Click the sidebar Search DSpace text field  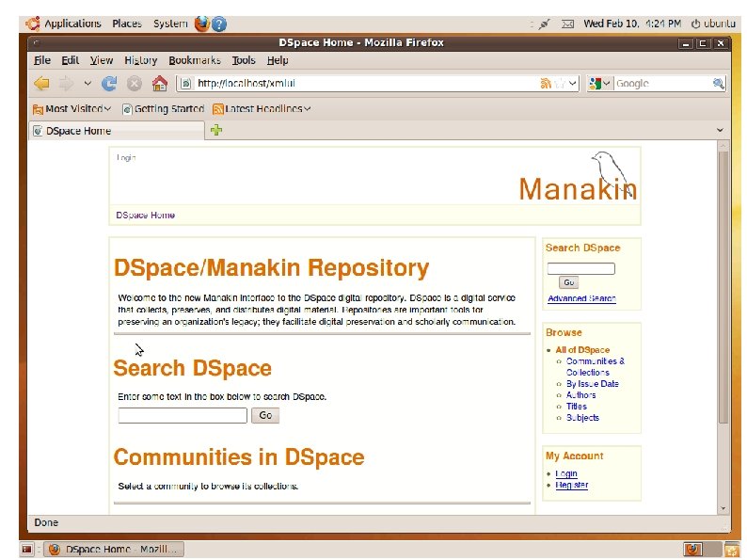pos(580,269)
